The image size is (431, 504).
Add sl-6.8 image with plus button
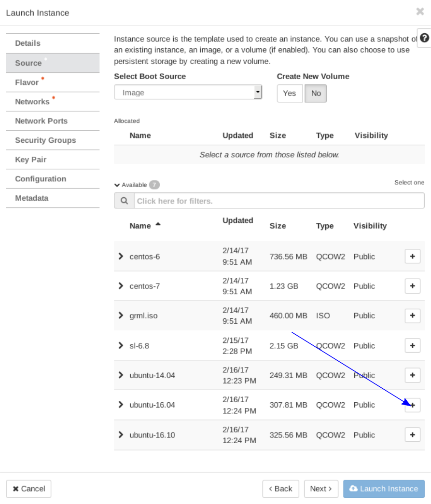coord(412,346)
